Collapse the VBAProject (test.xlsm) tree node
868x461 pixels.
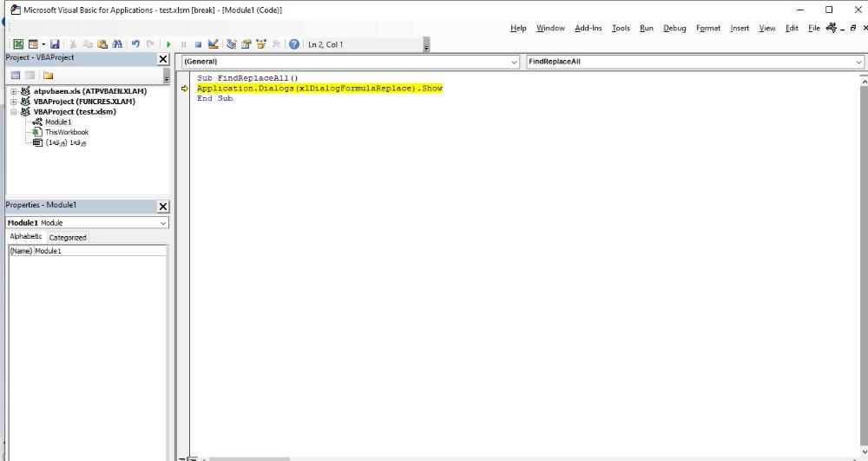point(14,112)
